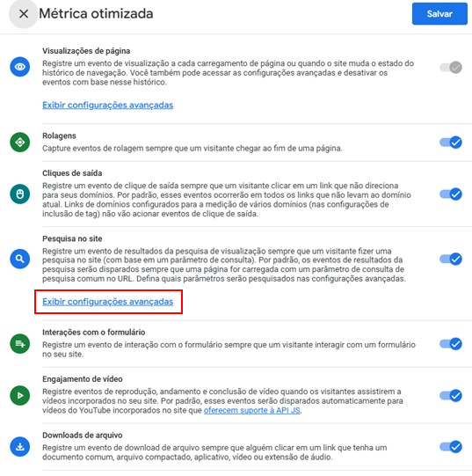Disable the Downloads de arquivo switch
The height and width of the screenshot is (476, 472).
pos(451,447)
